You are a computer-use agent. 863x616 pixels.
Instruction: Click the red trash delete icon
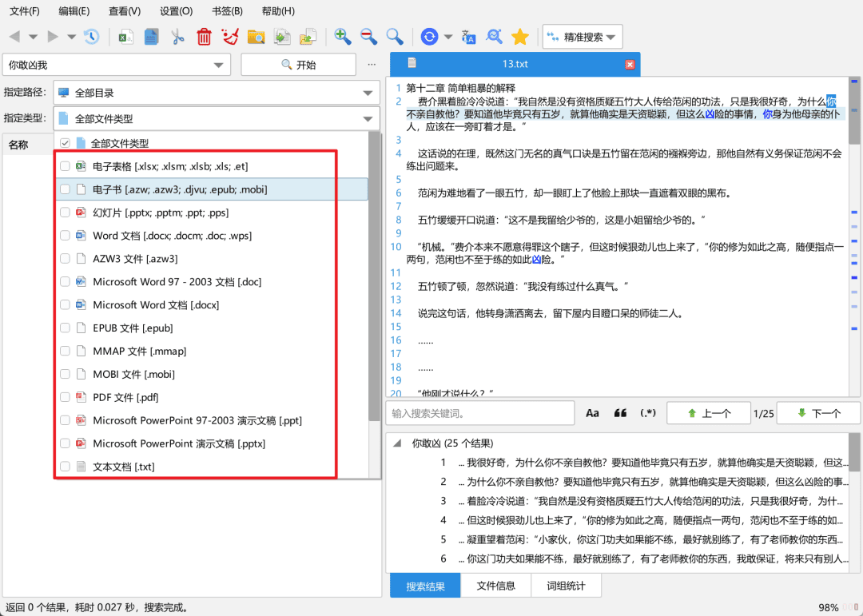click(x=204, y=37)
